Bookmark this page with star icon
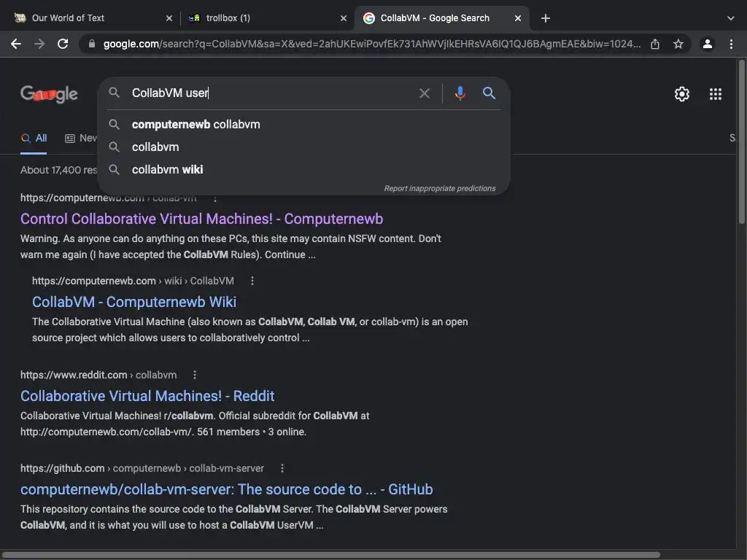Image resolution: width=747 pixels, height=560 pixels. pos(678,44)
